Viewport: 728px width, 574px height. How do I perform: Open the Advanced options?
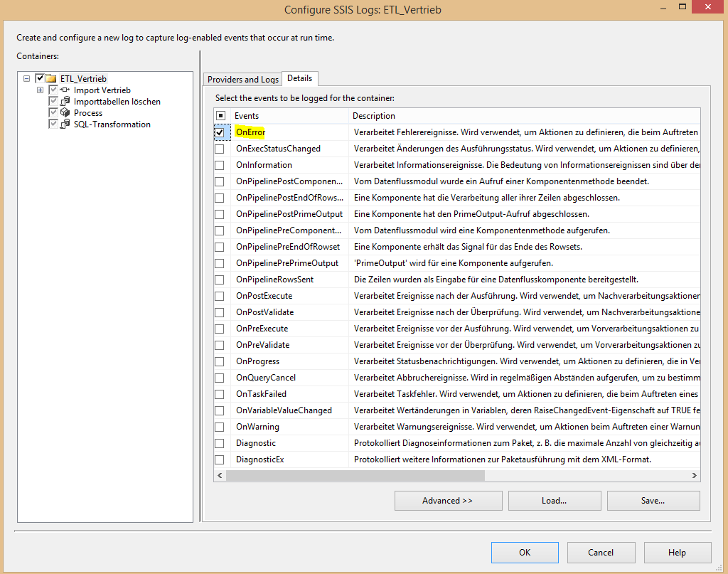click(x=448, y=501)
